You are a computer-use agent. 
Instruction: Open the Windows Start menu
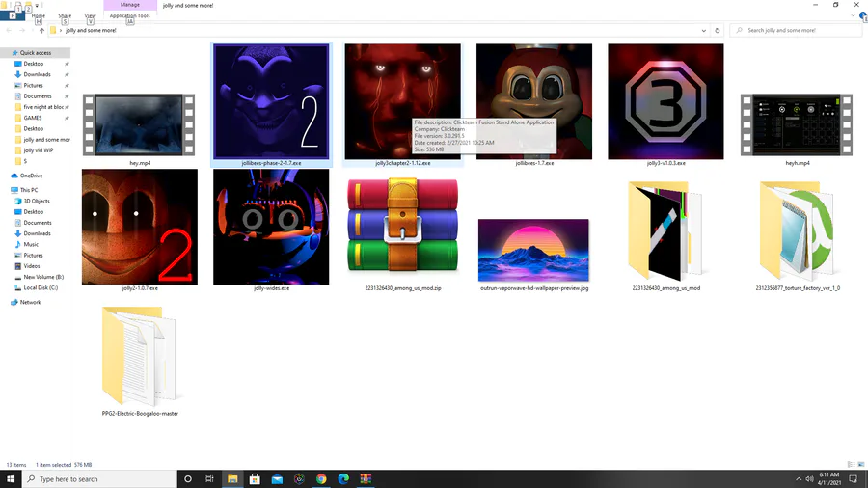(x=11, y=479)
